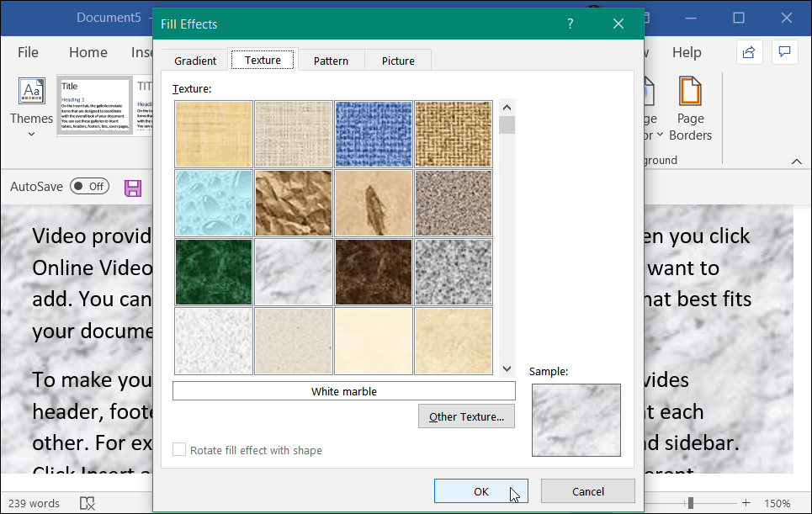Check Rotate fill effect with shape

pyautogui.click(x=179, y=450)
